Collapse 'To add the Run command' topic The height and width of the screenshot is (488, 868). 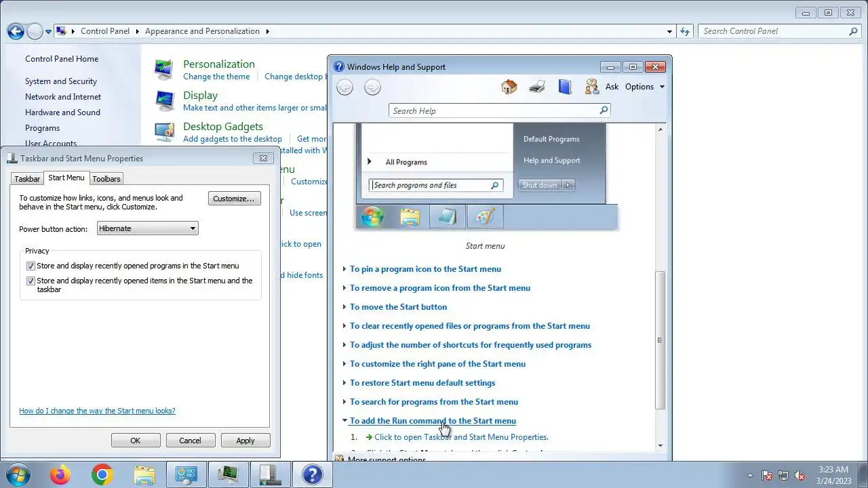point(433,421)
